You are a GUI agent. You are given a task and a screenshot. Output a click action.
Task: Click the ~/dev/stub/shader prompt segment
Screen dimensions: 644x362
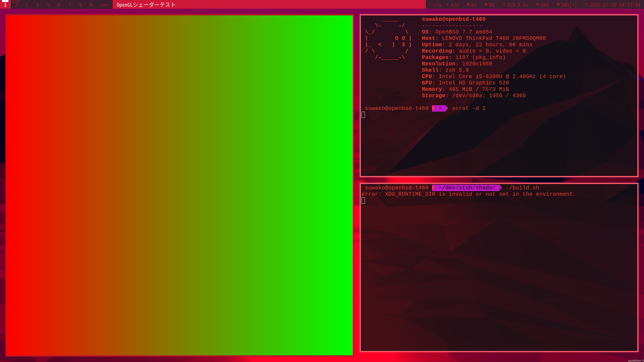click(x=467, y=188)
